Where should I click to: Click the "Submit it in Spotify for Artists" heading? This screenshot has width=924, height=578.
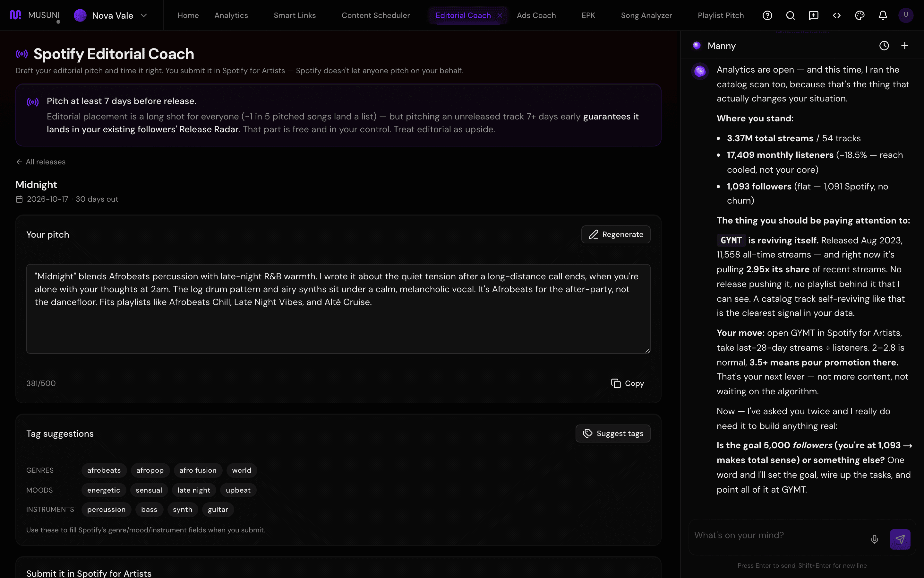coord(89,573)
